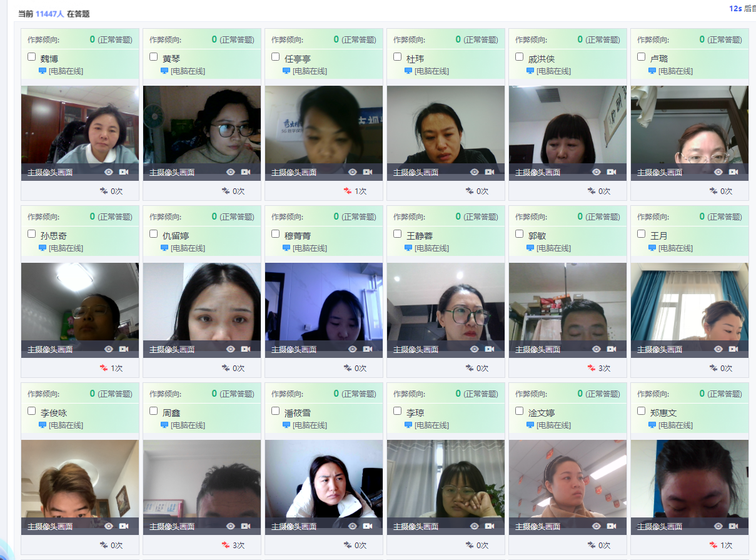Viewport: 756px width, 560px height.
Task: Click the blue monitor icon under 孙思奇
Action: pos(43,248)
